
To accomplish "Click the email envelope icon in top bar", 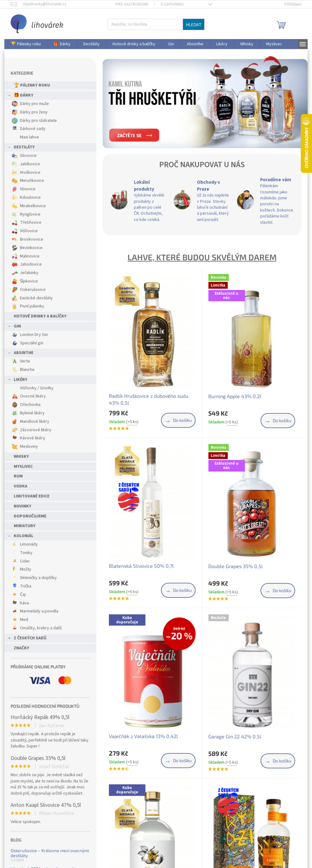I will (x=14, y=4).
